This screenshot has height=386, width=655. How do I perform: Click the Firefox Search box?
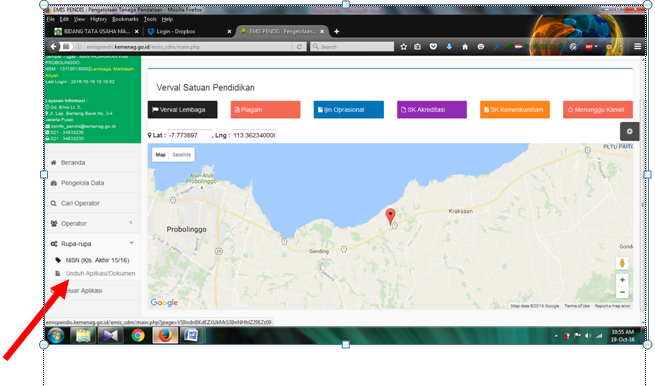[x=352, y=46]
